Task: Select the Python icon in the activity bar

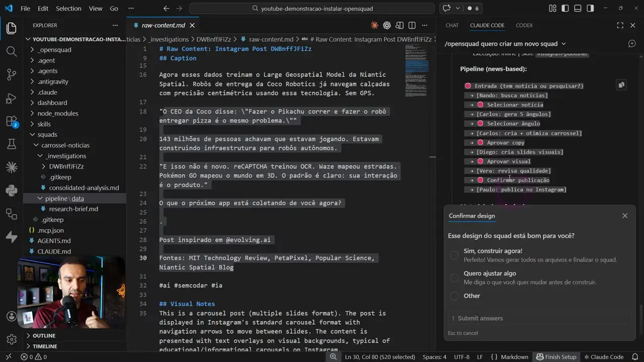Action: 11,190
